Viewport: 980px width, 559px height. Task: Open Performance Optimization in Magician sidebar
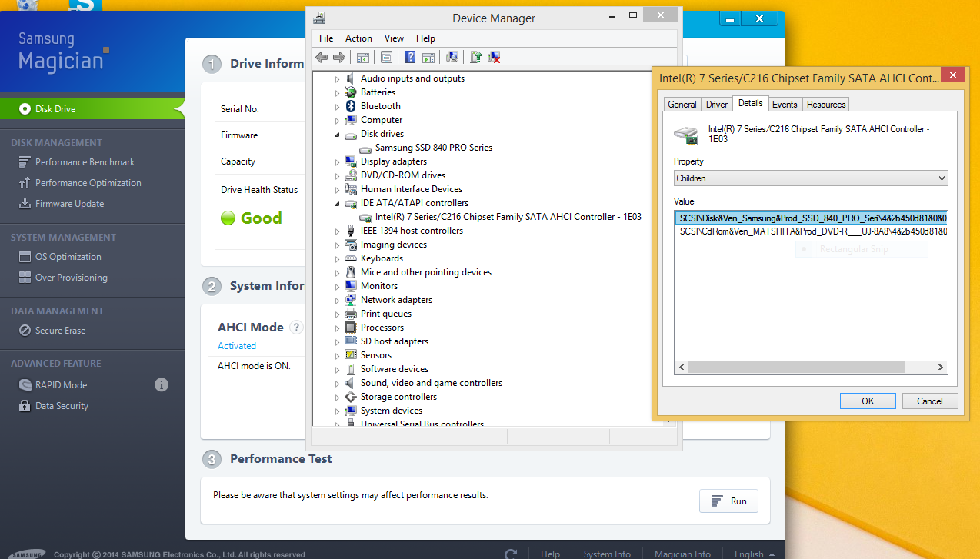[x=88, y=183]
